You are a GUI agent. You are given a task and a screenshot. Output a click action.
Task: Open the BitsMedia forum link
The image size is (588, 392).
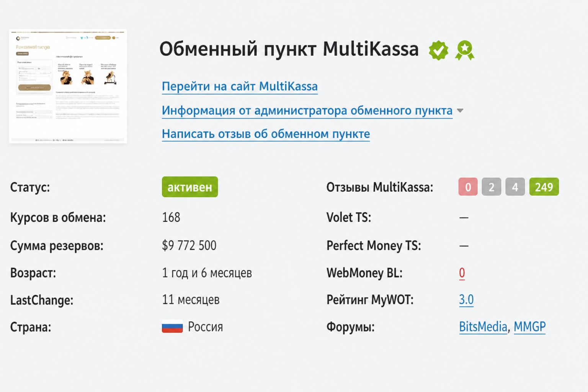tap(483, 327)
